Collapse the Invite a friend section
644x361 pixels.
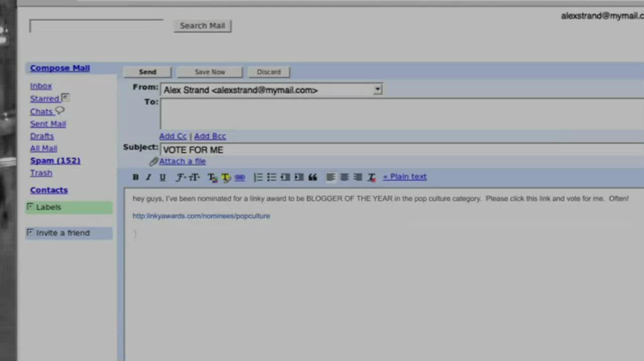point(31,233)
